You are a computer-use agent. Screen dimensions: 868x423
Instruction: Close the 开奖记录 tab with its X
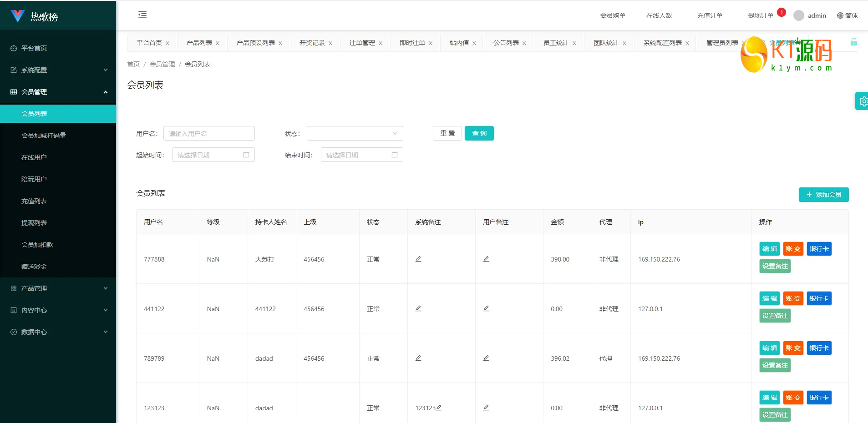330,43
